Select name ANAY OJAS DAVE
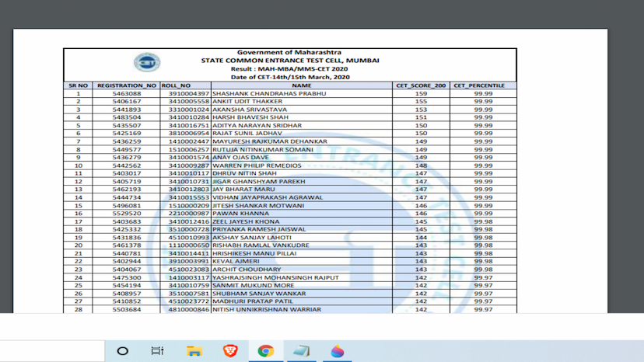This screenshot has height=362, width=644. tap(240, 158)
